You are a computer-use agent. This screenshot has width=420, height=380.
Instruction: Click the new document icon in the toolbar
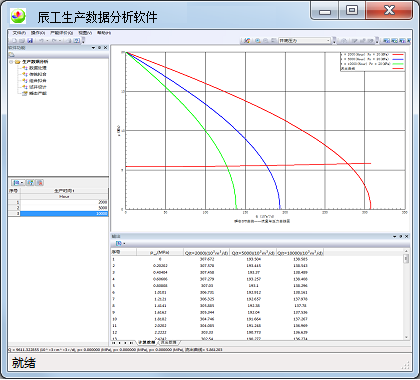coord(14,41)
